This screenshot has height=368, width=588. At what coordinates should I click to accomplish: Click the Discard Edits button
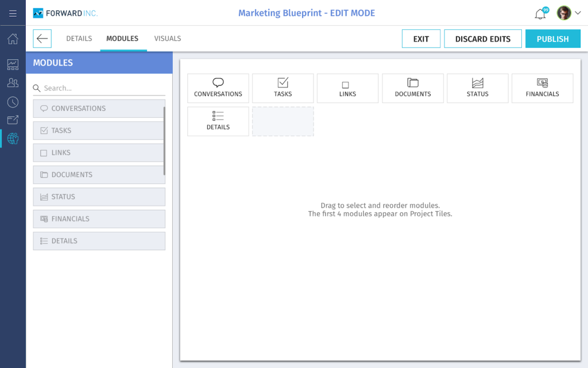pyautogui.click(x=482, y=39)
